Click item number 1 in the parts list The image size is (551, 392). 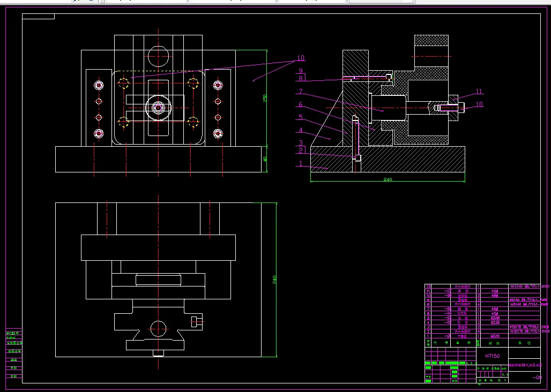tap(428, 336)
